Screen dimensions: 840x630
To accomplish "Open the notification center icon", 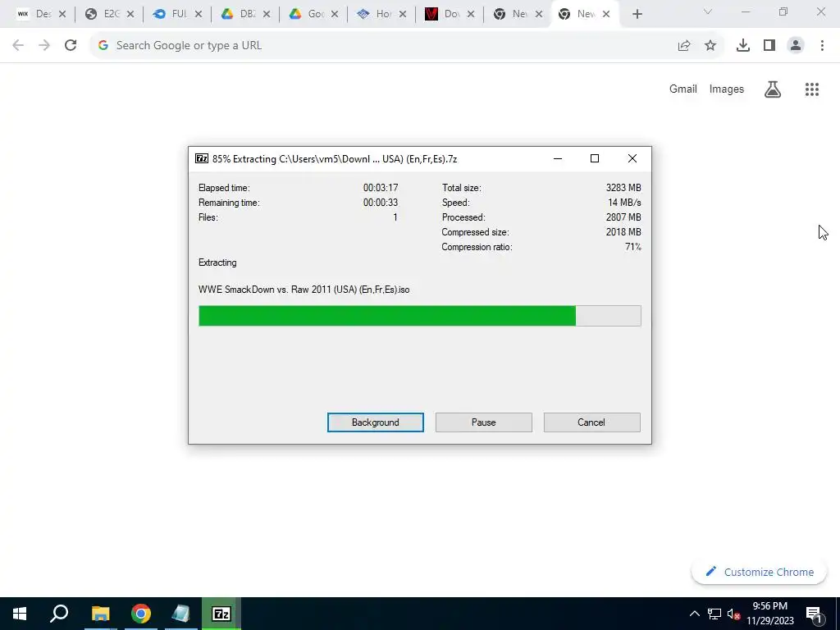I will [814, 614].
